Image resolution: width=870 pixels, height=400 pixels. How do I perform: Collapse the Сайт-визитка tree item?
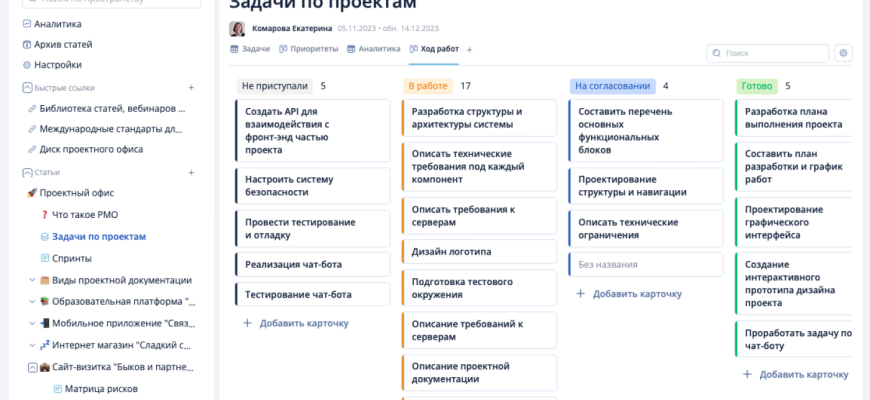tap(32, 367)
